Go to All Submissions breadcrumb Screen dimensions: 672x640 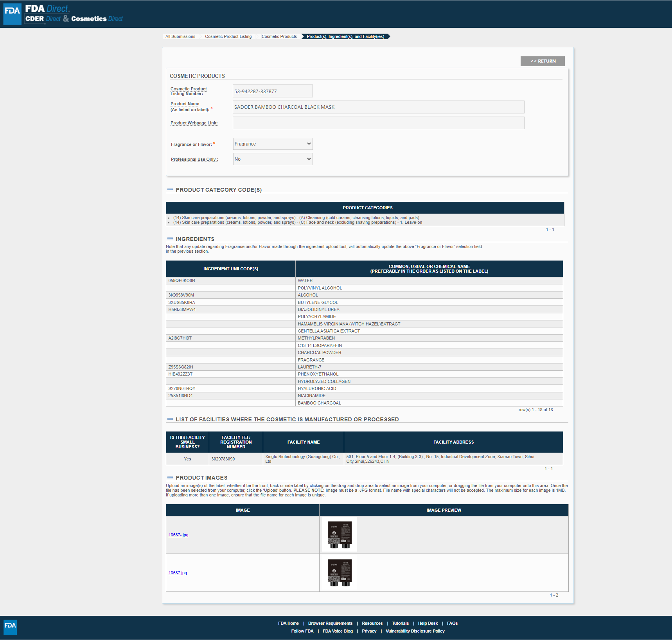click(180, 37)
